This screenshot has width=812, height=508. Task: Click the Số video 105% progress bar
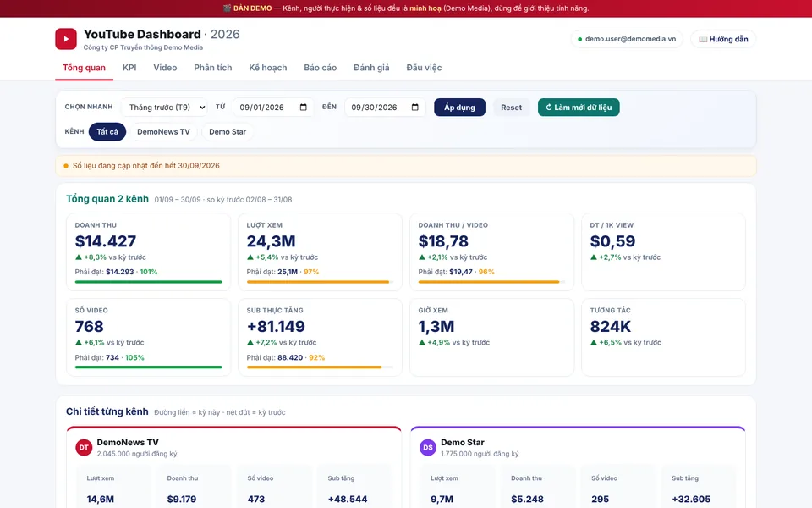tap(149, 367)
